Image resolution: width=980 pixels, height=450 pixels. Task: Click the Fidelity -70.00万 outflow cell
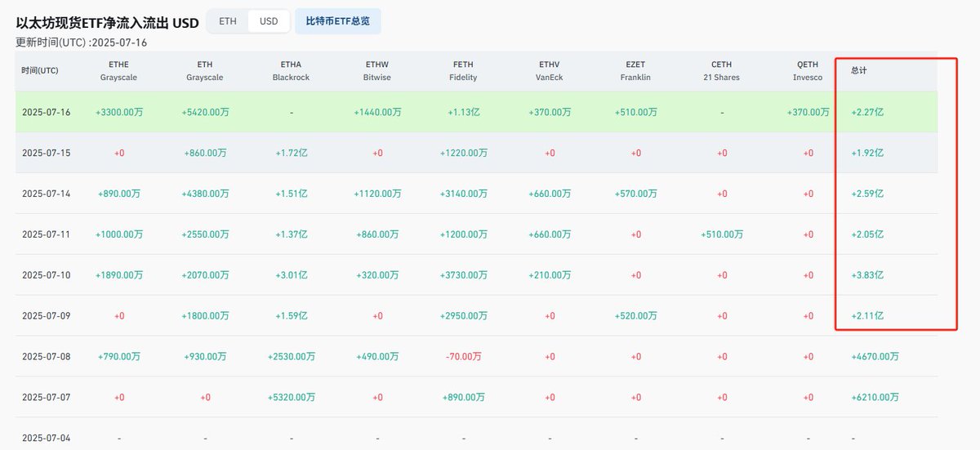click(463, 357)
